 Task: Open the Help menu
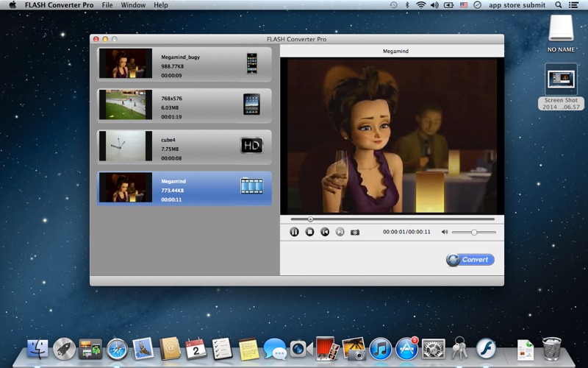coord(160,5)
